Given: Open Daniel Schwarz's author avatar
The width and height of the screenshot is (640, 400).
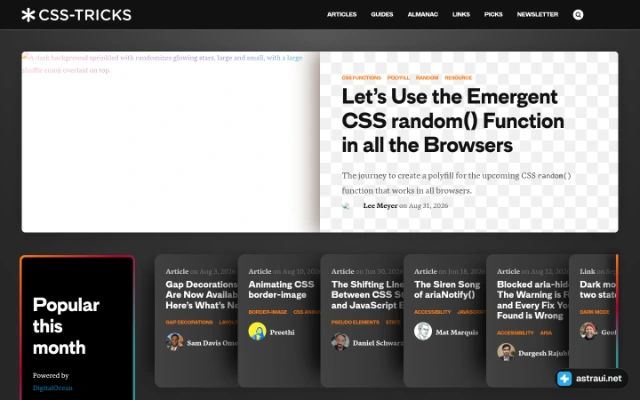Looking at the screenshot, I should tap(340, 342).
